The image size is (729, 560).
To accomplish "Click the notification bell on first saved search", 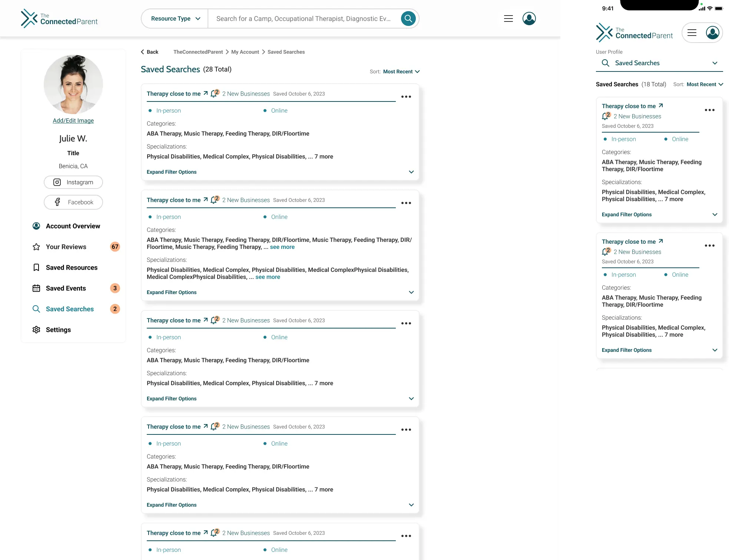I will [x=214, y=93].
